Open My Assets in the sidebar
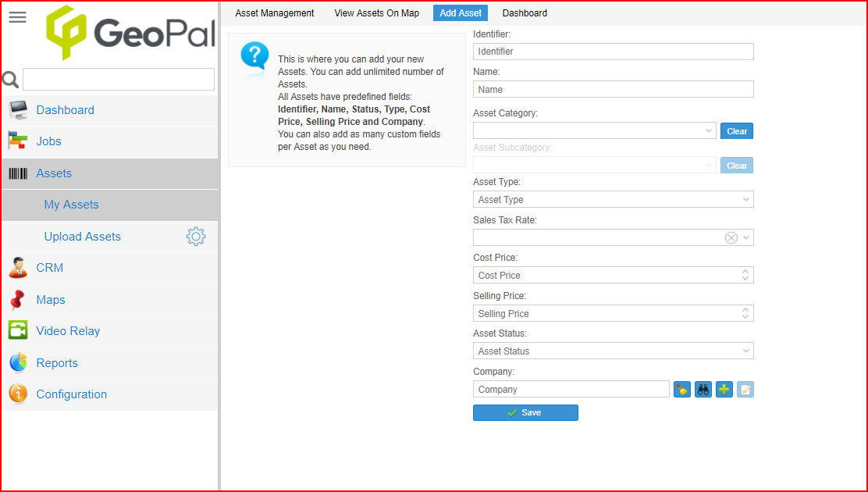Image resolution: width=868 pixels, height=492 pixels. tap(71, 205)
